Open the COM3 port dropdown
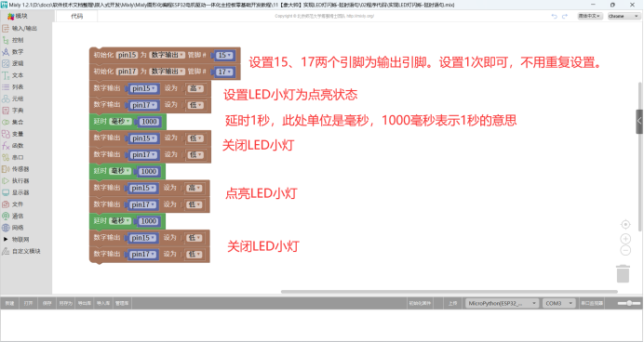Screen dimensions: 644x342 (x=558, y=304)
